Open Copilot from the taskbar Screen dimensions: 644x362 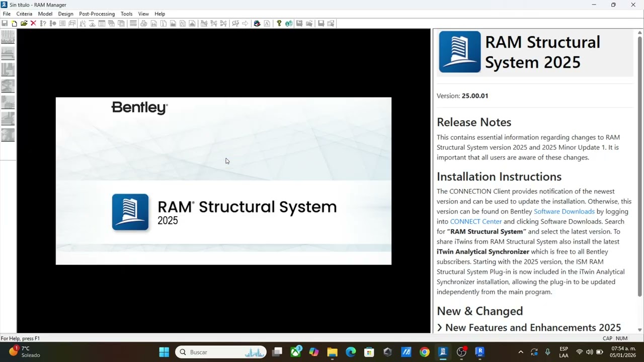(x=314, y=352)
